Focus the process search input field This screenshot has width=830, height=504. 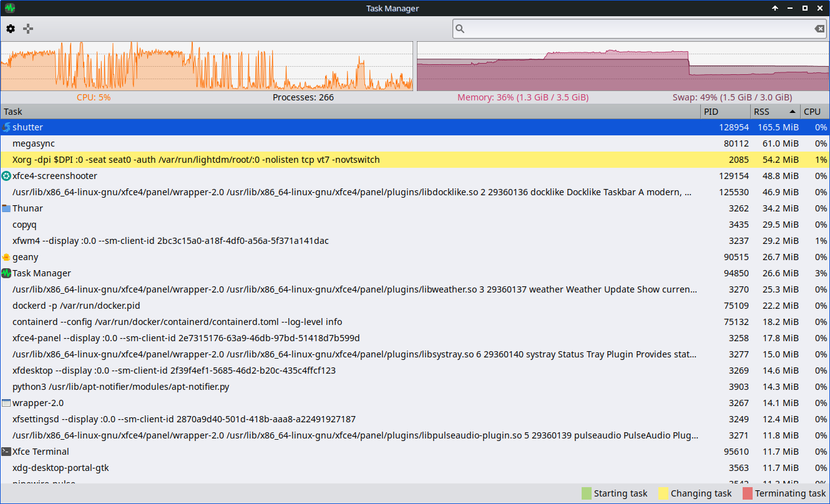640,29
